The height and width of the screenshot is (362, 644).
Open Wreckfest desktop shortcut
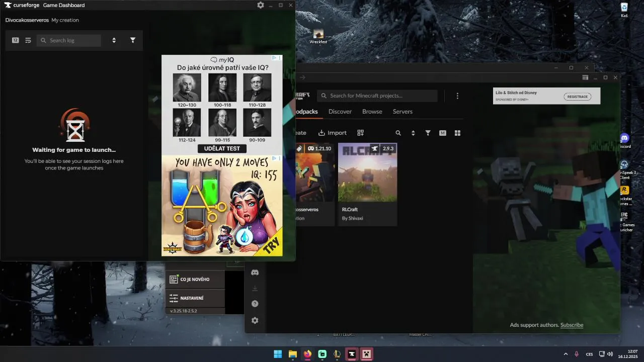point(318,36)
